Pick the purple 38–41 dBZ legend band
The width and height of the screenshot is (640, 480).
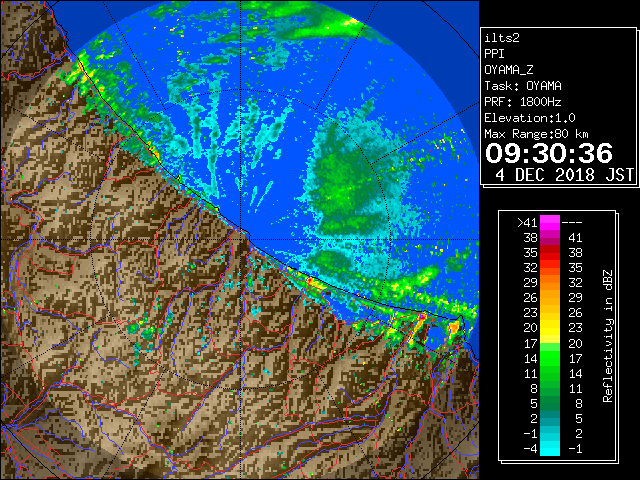point(550,238)
